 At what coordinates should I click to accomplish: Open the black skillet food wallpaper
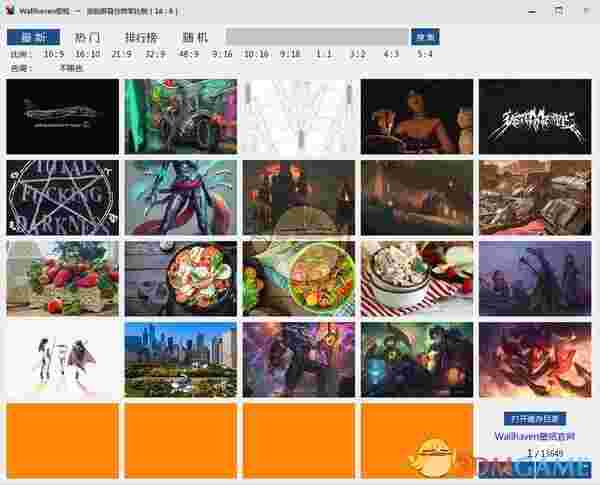coord(181,278)
